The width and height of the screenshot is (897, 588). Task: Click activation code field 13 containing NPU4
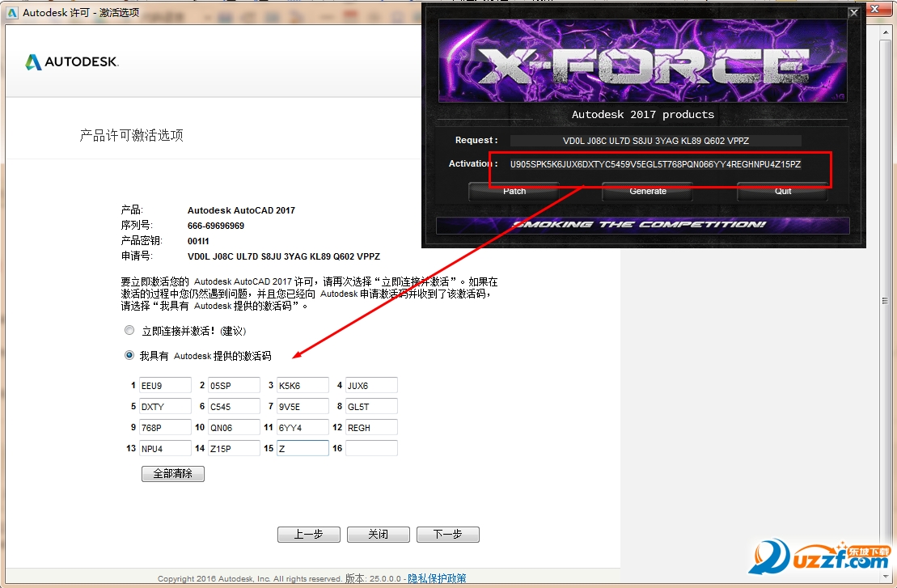click(165, 448)
